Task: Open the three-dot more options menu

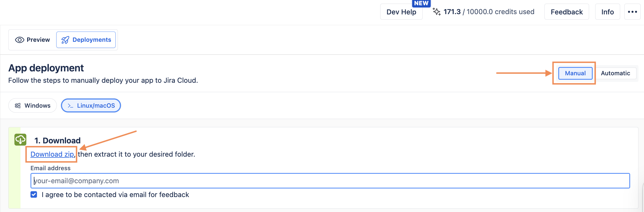Action: click(x=632, y=12)
